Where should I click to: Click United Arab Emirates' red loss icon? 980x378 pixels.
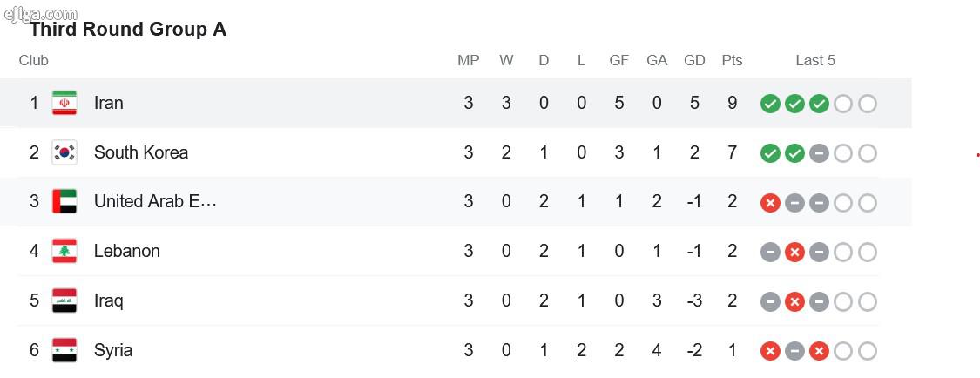[x=770, y=203]
